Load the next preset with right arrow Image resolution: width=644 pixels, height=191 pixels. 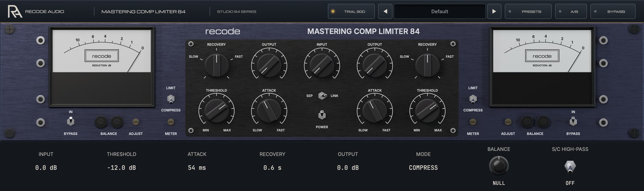(x=494, y=11)
